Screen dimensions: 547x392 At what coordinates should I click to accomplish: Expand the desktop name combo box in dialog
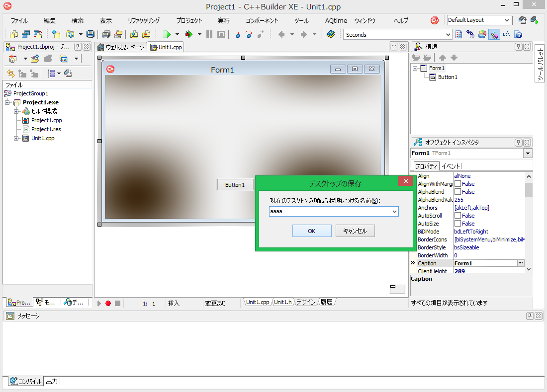pos(394,212)
